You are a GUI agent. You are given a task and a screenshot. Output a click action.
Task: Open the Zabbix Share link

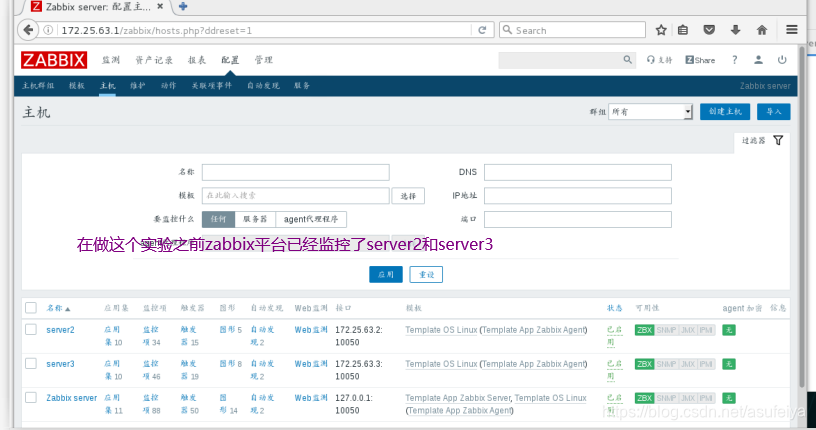point(700,60)
